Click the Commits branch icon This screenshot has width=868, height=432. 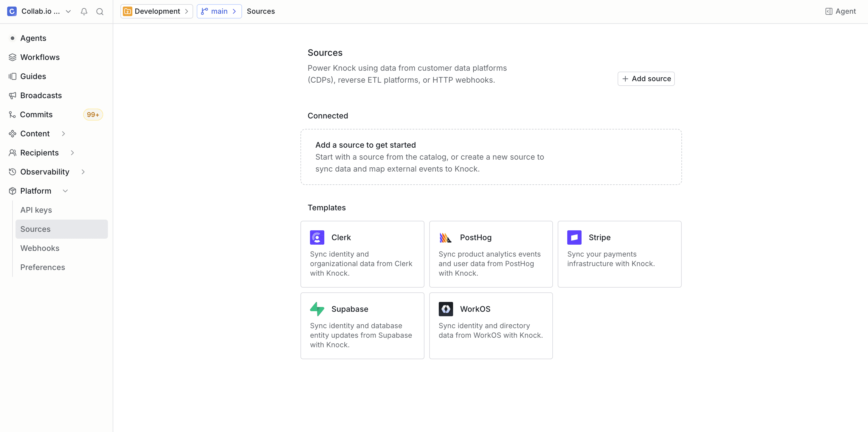13,114
